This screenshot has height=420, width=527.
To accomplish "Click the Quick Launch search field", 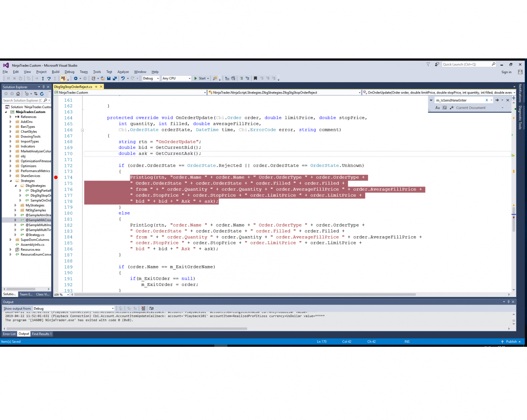I will 469,64.
